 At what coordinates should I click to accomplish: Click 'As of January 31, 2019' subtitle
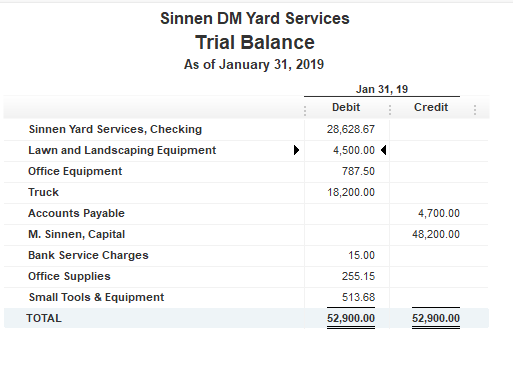254,64
